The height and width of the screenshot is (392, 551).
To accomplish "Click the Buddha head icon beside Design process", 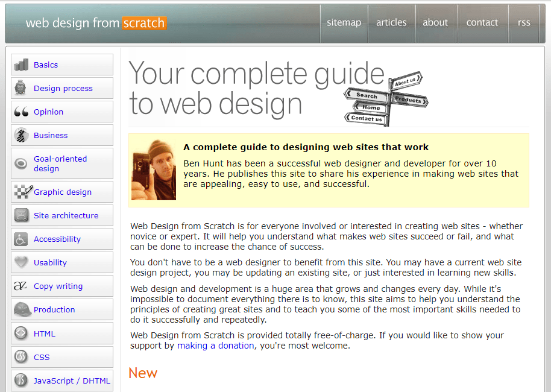I will [20, 88].
